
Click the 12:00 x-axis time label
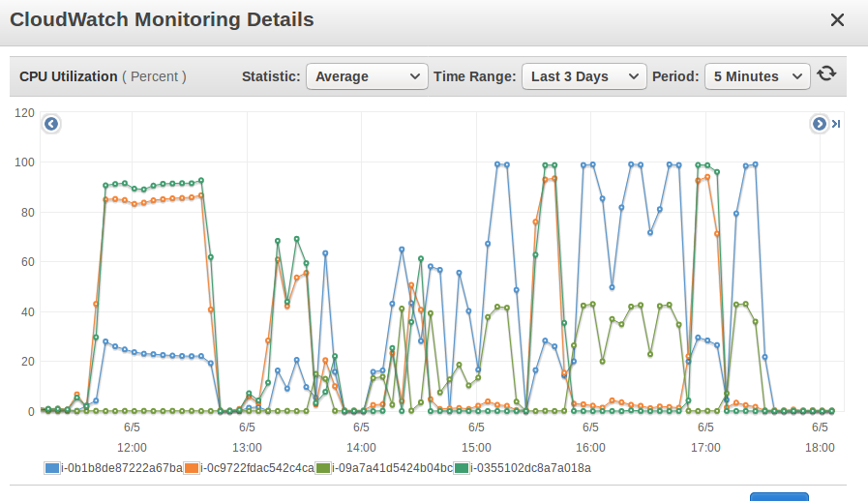point(132,447)
